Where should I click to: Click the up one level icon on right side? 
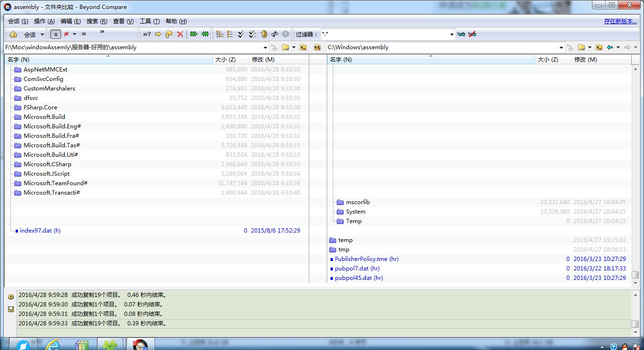point(599,47)
